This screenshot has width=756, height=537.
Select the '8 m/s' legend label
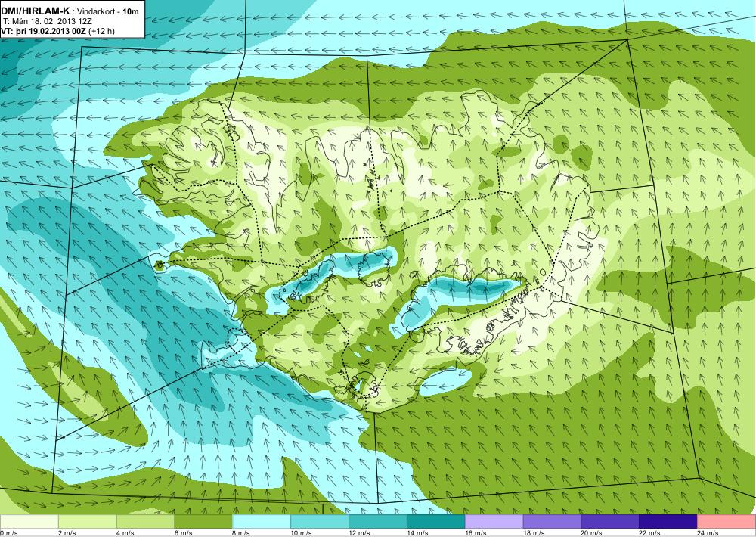pos(241,533)
